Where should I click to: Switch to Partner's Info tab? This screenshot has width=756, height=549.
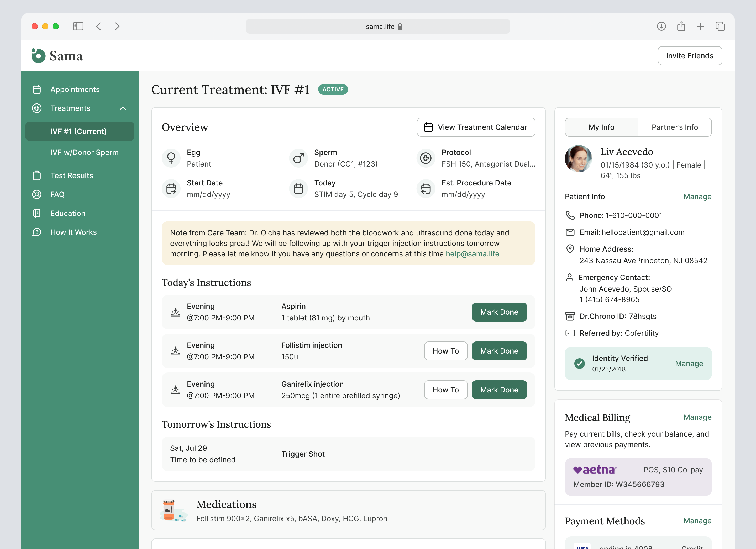[675, 127]
